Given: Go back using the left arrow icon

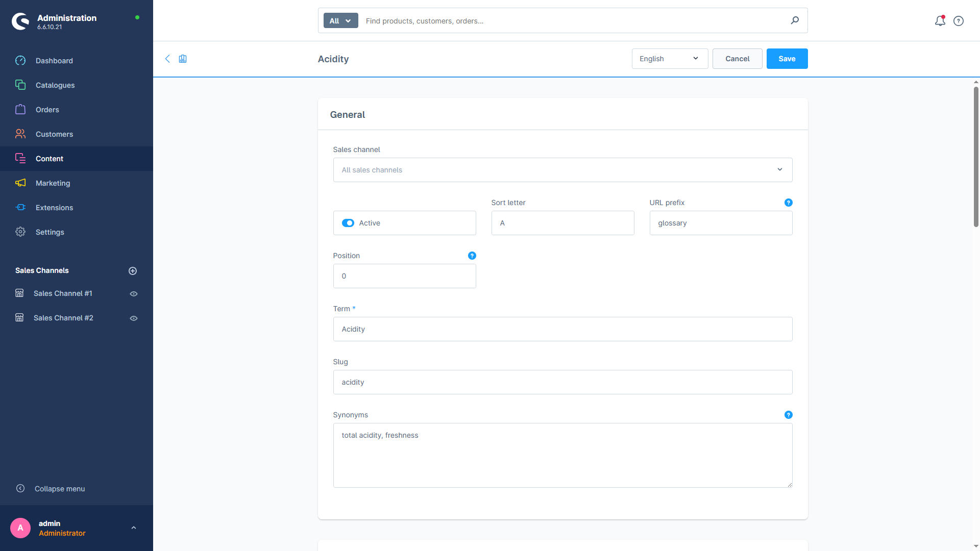Looking at the screenshot, I should (x=167, y=59).
